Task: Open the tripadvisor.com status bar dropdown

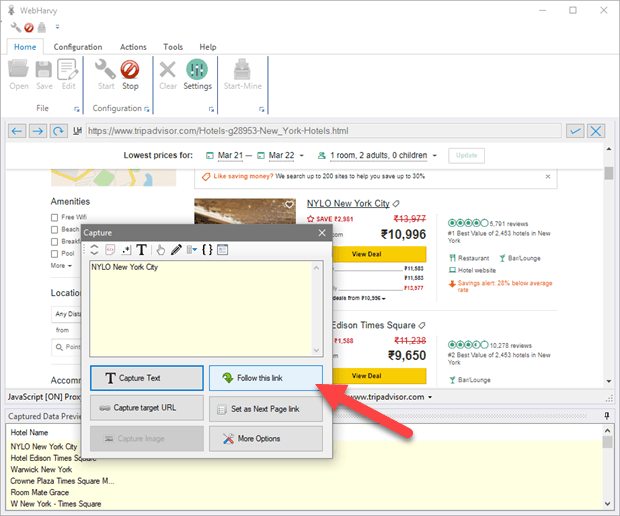Action: [430, 397]
